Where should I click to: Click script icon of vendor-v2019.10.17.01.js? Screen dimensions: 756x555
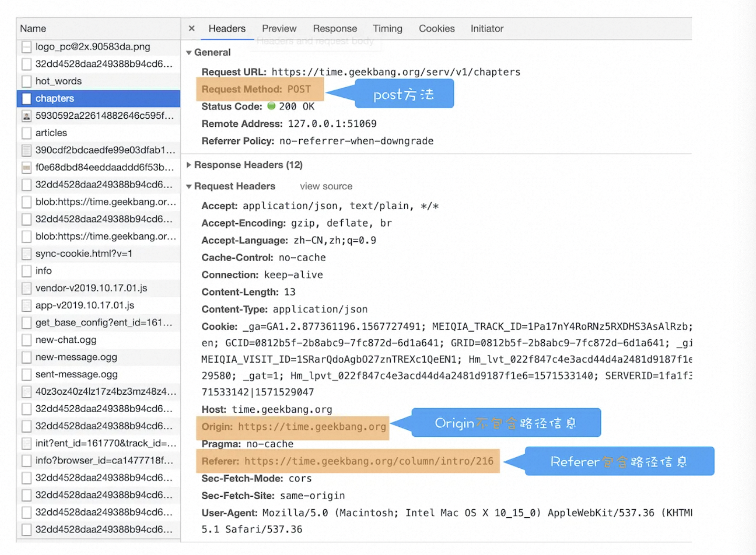(x=26, y=289)
